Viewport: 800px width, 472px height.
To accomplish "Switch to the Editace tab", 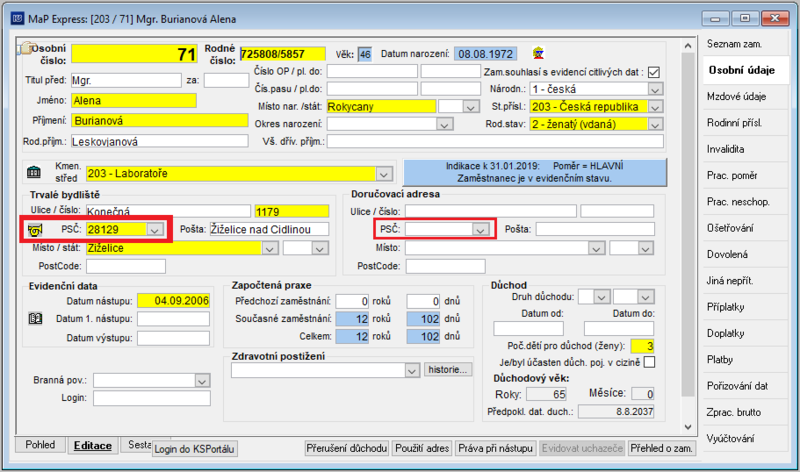I will pyautogui.click(x=93, y=445).
